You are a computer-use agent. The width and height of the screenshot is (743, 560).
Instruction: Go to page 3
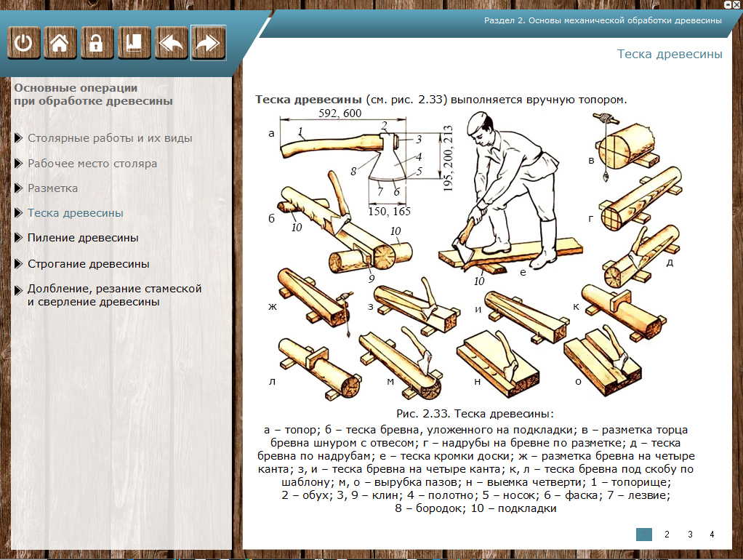[690, 535]
